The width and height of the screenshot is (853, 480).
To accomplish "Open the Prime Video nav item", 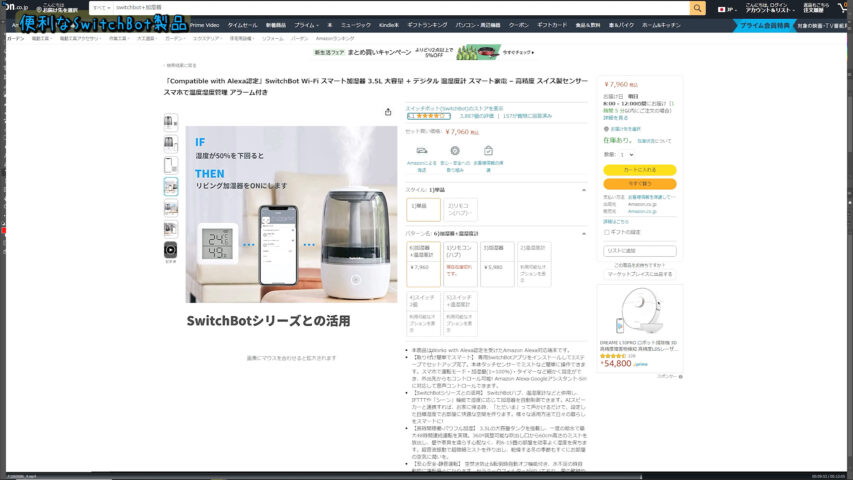I will pyautogui.click(x=204, y=24).
